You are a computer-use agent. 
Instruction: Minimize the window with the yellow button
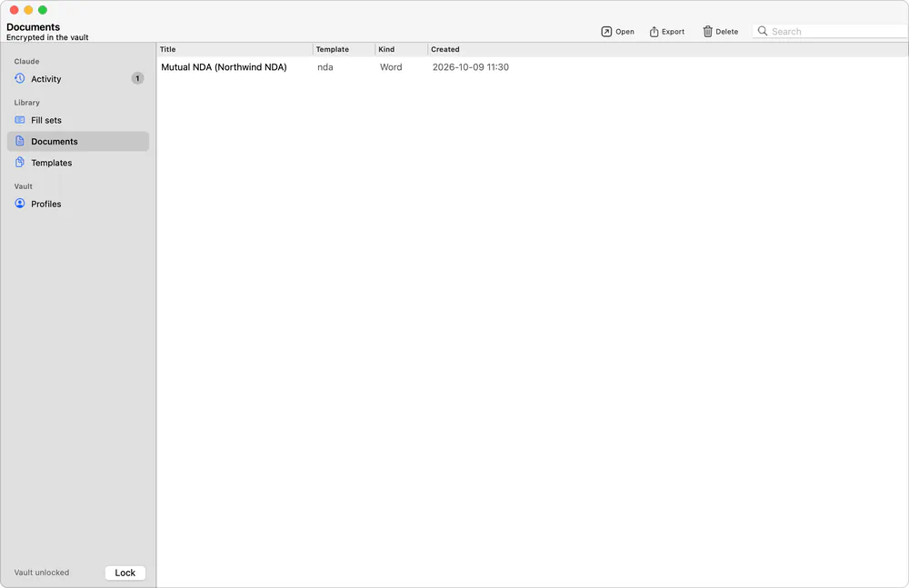[x=28, y=10]
